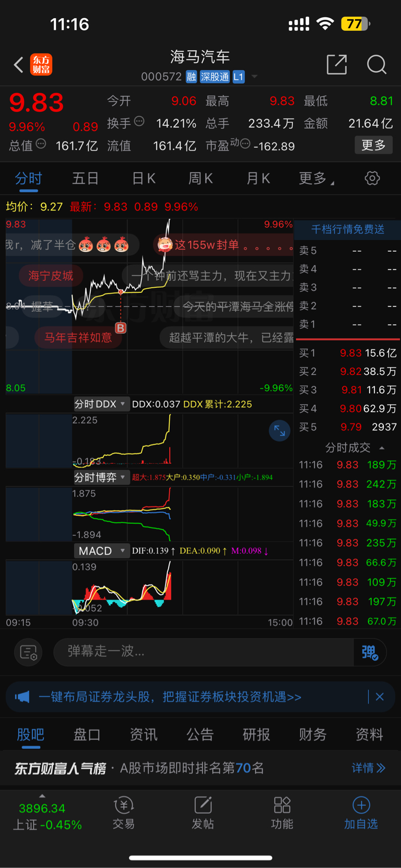Open the 一键布局证券龙头股 promo link

[170, 697]
